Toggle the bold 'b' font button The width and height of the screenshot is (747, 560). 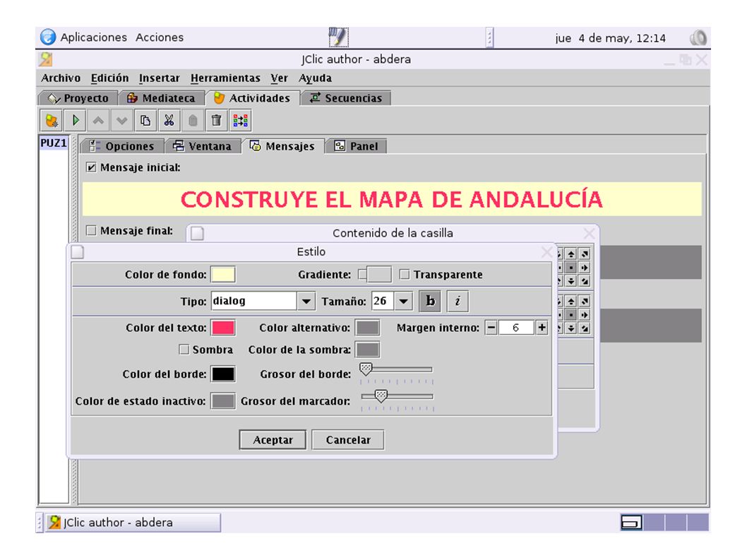coord(430,301)
